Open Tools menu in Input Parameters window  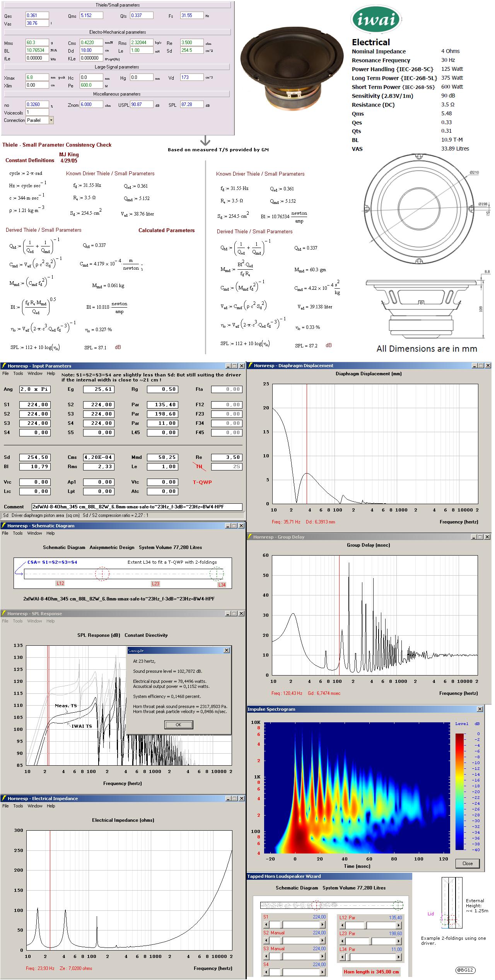click(18, 373)
